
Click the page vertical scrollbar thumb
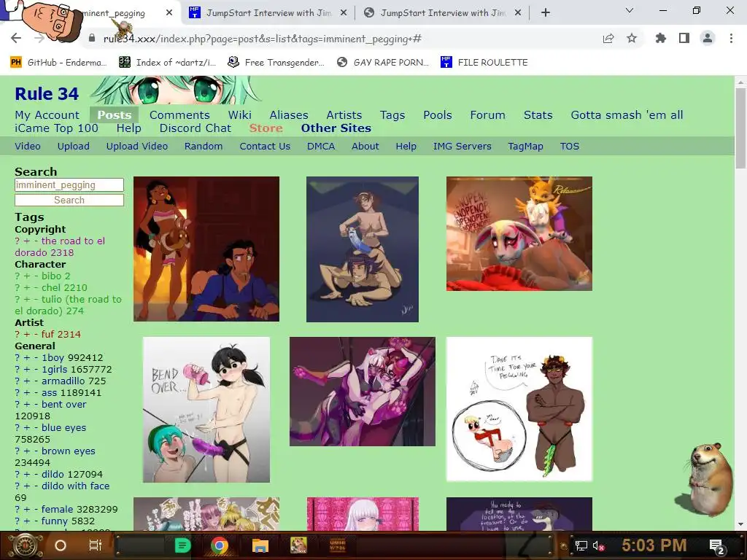(x=740, y=128)
